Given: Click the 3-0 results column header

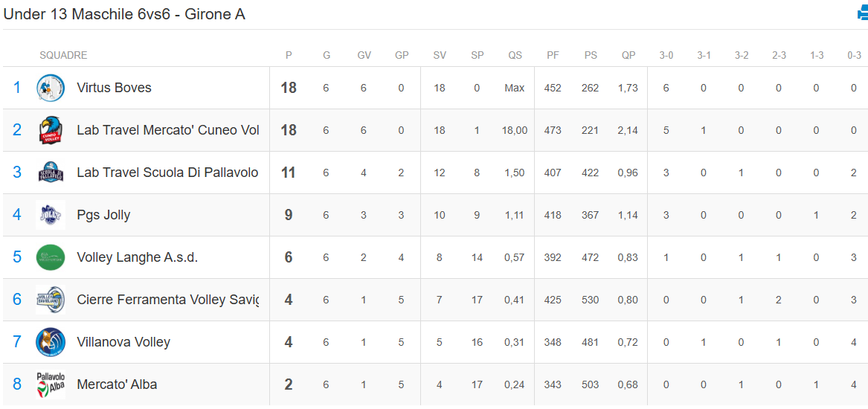Looking at the screenshot, I should (666, 55).
